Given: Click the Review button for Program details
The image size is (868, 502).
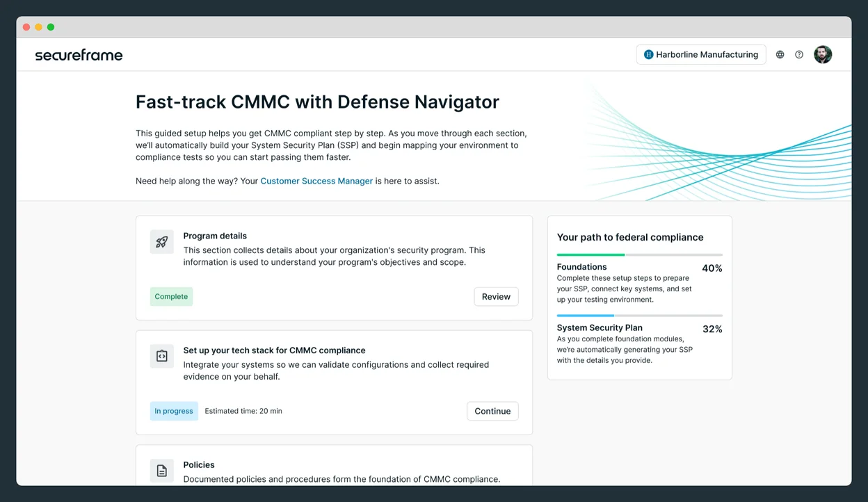Looking at the screenshot, I should pyautogui.click(x=496, y=296).
